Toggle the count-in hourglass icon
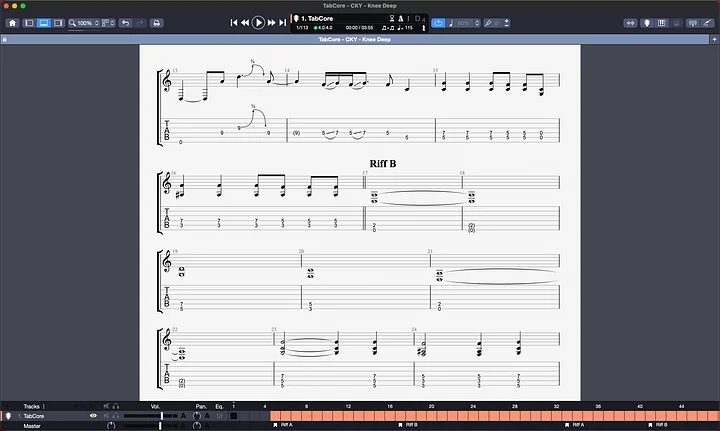 [x=392, y=18]
